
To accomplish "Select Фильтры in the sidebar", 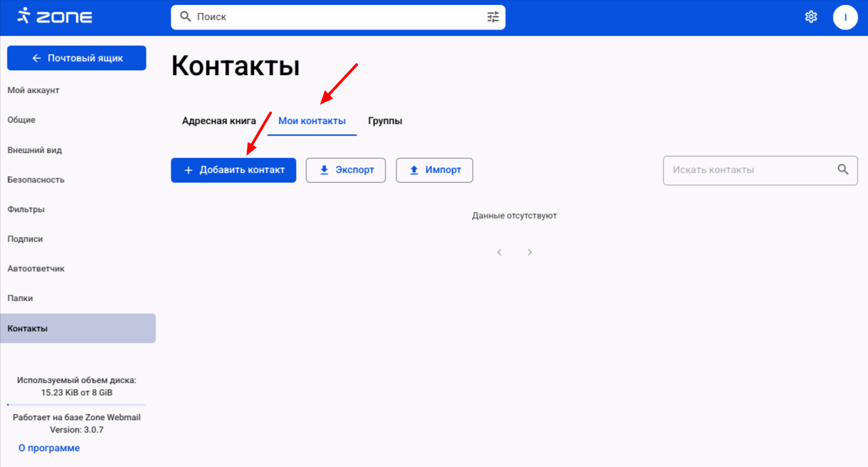I will [x=26, y=209].
